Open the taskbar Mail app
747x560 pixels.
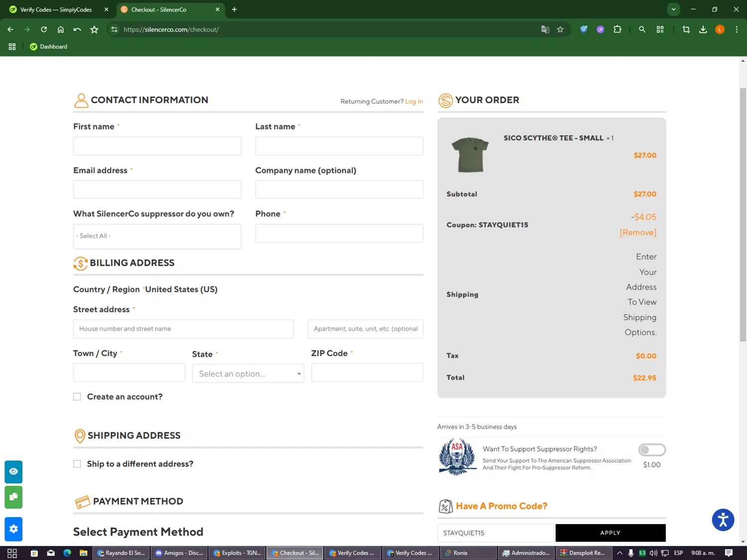click(x=51, y=553)
